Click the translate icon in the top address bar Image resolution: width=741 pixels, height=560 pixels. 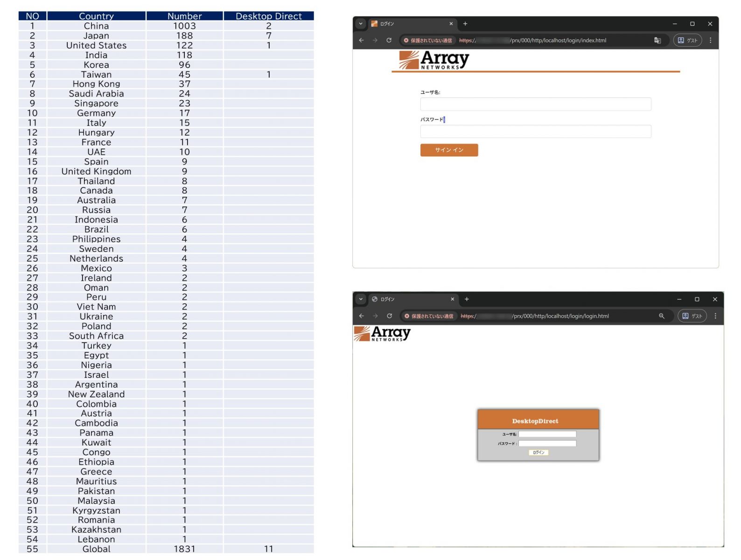[x=657, y=41]
